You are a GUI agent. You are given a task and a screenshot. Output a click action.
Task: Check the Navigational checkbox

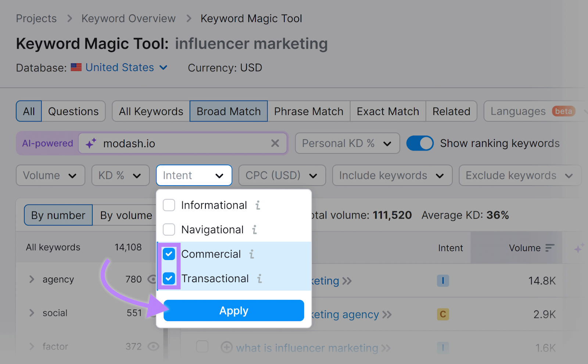[x=169, y=230]
